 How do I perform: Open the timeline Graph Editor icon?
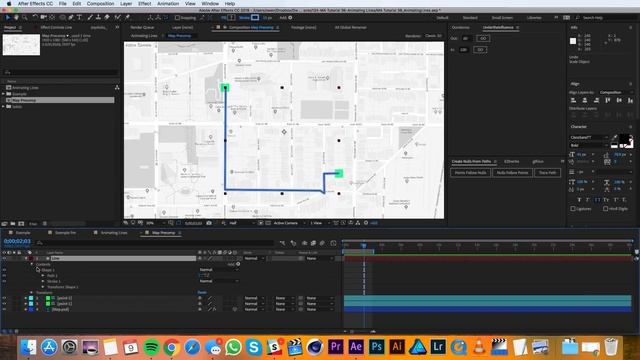coord(333,243)
